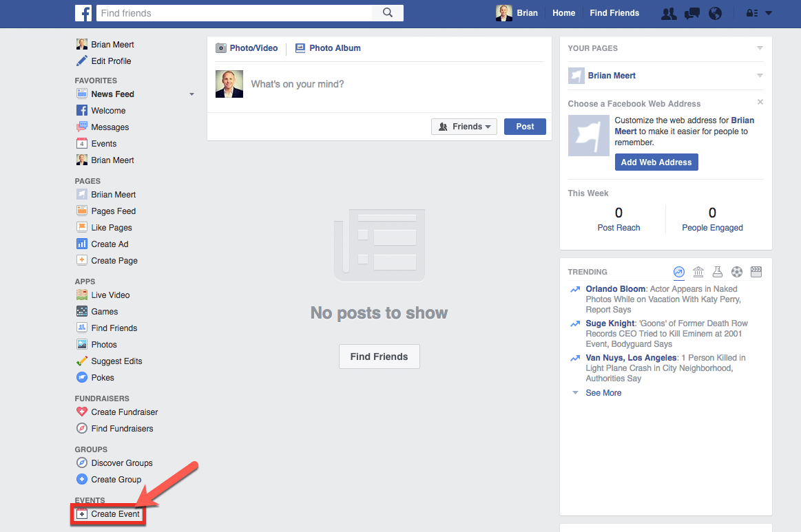Click the Find Friends button under No posts
This screenshot has height=532, width=801.
click(379, 357)
